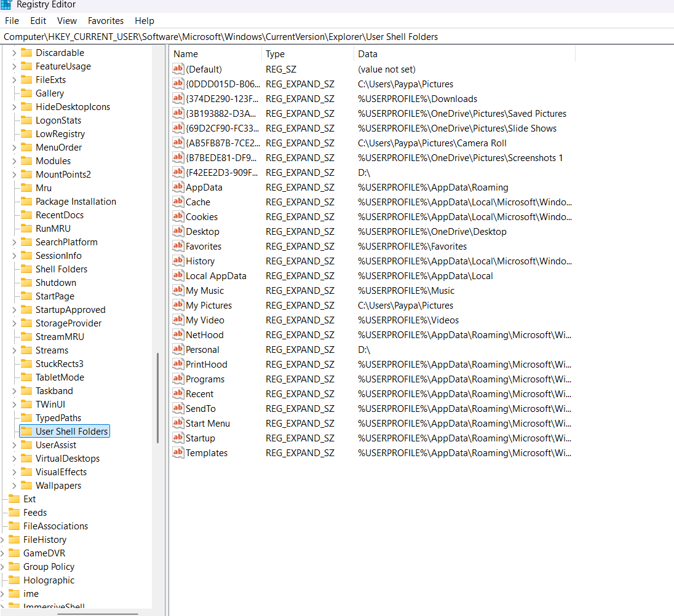The height and width of the screenshot is (616, 674).
Task: Expand the Streams key
Action: [x=14, y=350]
